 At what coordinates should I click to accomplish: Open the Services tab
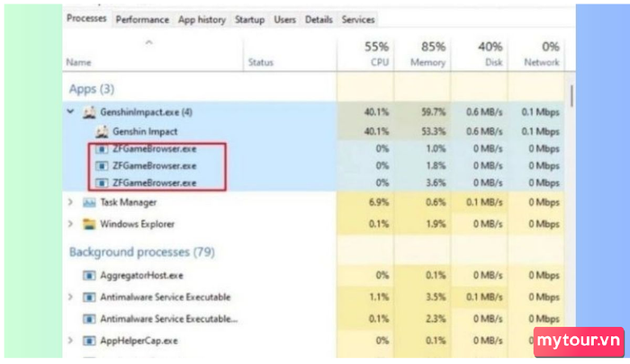357,19
